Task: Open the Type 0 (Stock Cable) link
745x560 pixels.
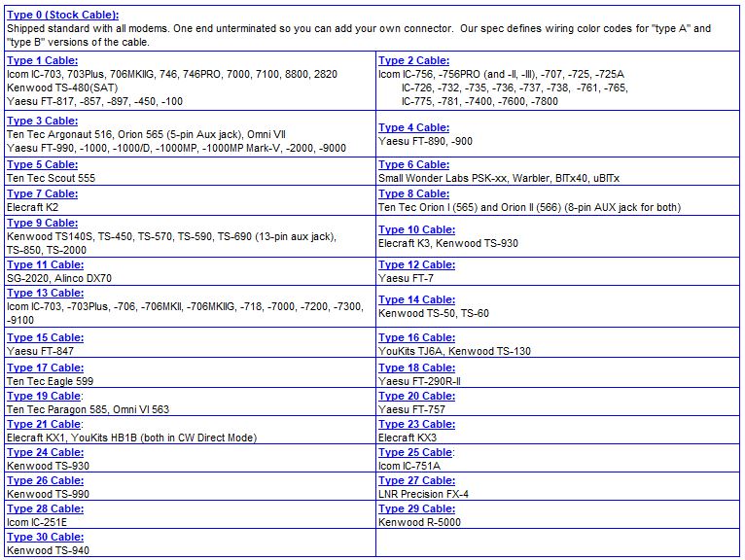Action: (x=62, y=15)
